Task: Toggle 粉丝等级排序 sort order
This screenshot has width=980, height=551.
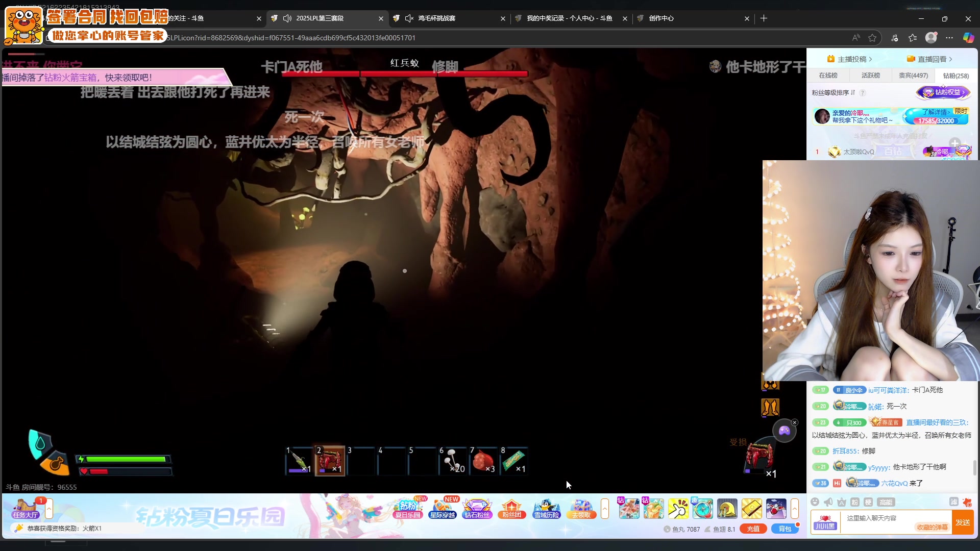Action: coord(834,93)
